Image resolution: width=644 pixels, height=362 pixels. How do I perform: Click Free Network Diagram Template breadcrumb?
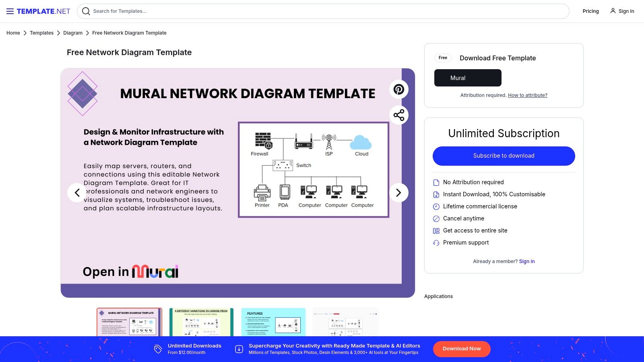coord(129,33)
